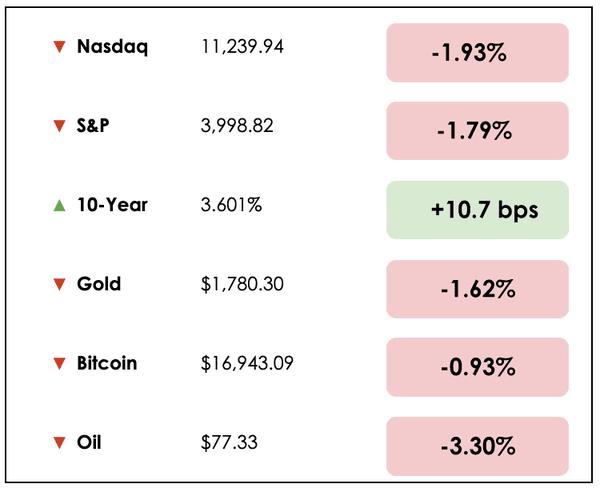This screenshot has height=488, width=600.
Task: Select the Gold label
Action: [x=99, y=284]
